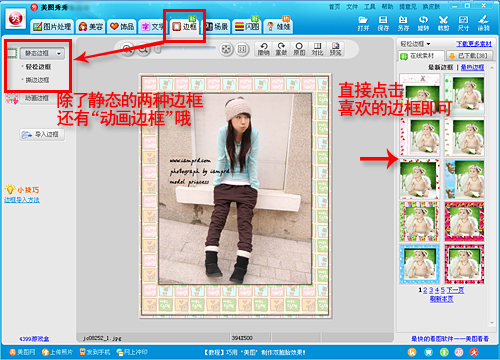Switch to the 文字 tab
The width and height of the screenshot is (500, 360).
(x=152, y=27)
